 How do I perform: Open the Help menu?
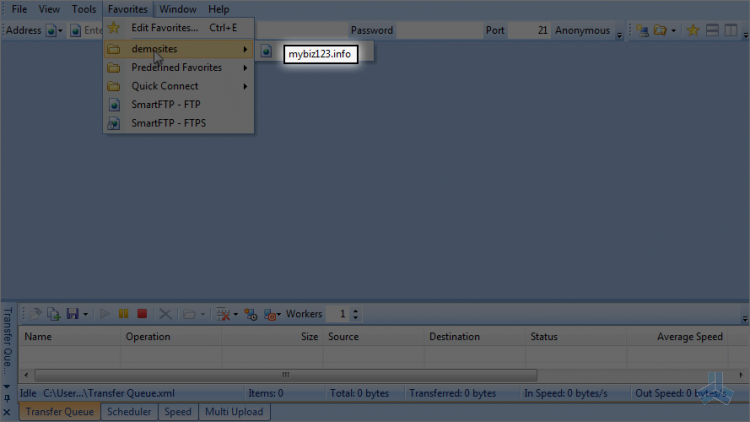[x=219, y=9]
